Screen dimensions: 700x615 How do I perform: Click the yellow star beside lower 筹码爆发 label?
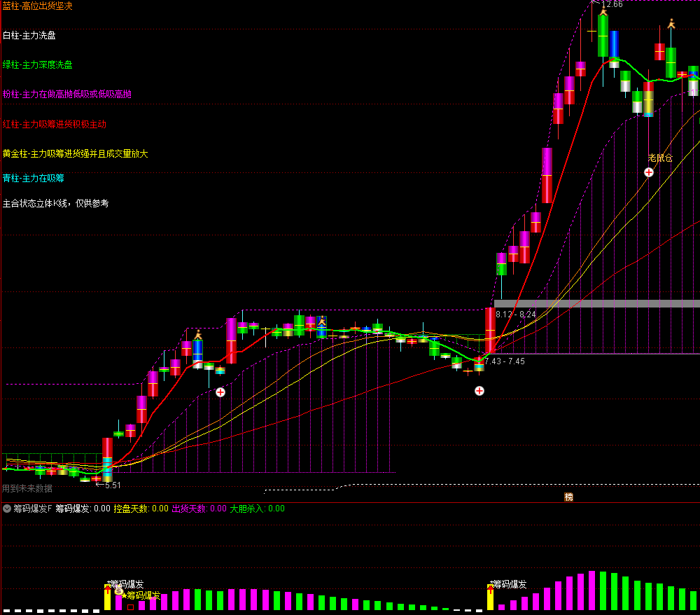click(x=124, y=595)
